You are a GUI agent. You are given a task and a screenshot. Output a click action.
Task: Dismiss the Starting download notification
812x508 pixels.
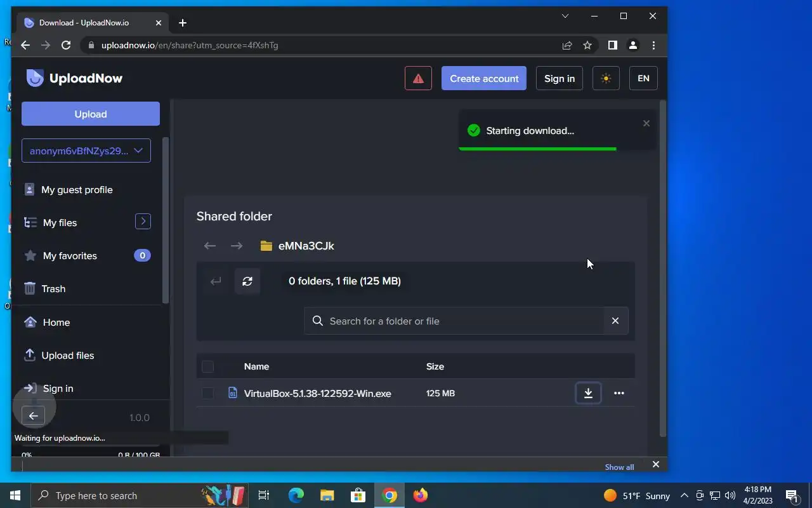(x=646, y=123)
